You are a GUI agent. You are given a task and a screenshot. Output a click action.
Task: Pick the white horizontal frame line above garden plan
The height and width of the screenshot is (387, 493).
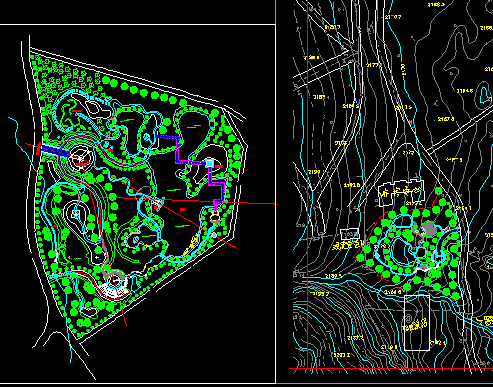tap(138, 24)
